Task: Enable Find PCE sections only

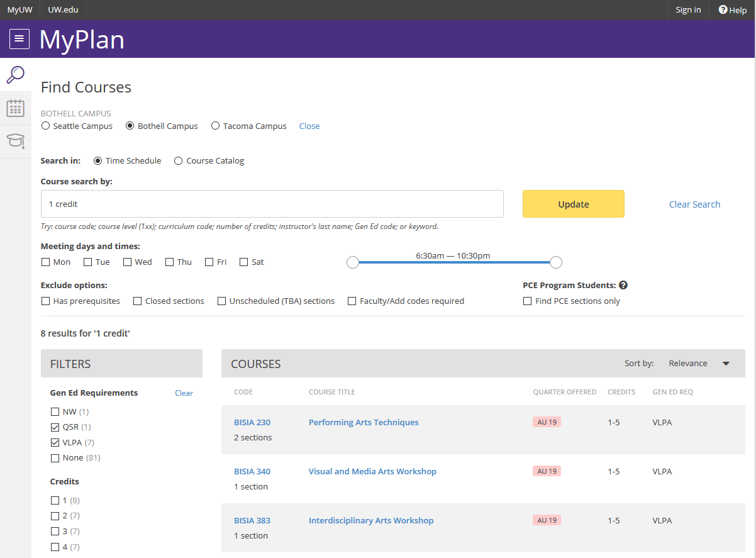Action: click(527, 301)
